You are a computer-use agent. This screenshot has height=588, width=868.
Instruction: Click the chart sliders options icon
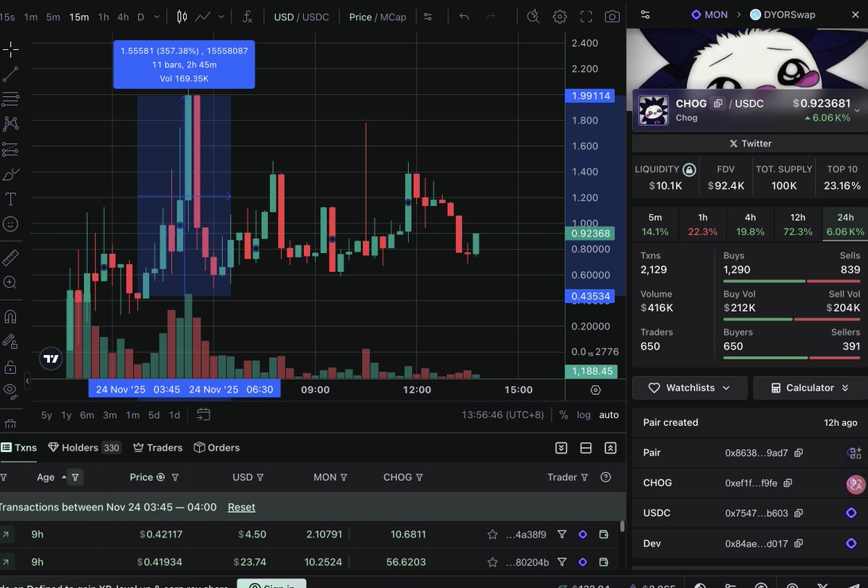[x=428, y=17]
